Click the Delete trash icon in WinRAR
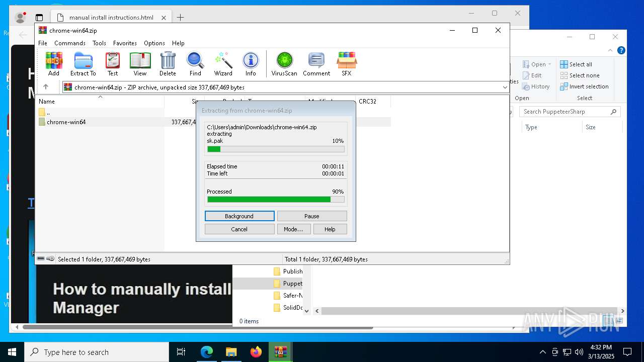 coord(168,64)
